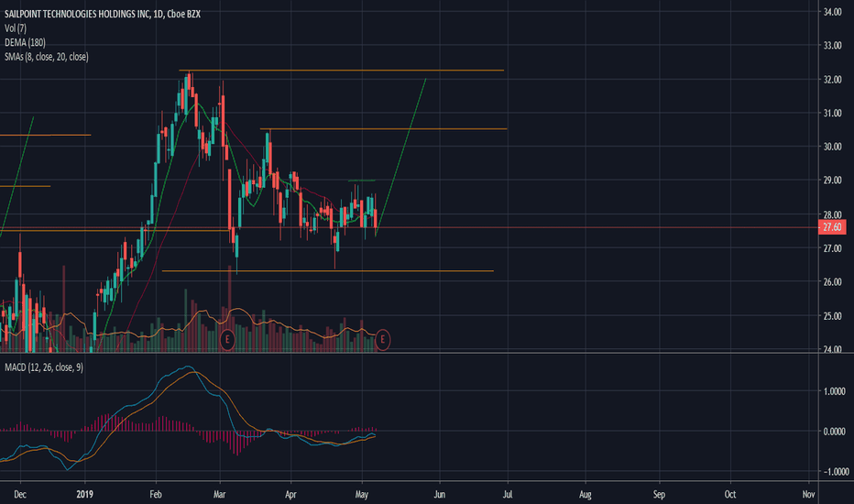Screen dimensions: 854x504
Task: Click the 30.00 price axis label
Action: click(x=832, y=147)
